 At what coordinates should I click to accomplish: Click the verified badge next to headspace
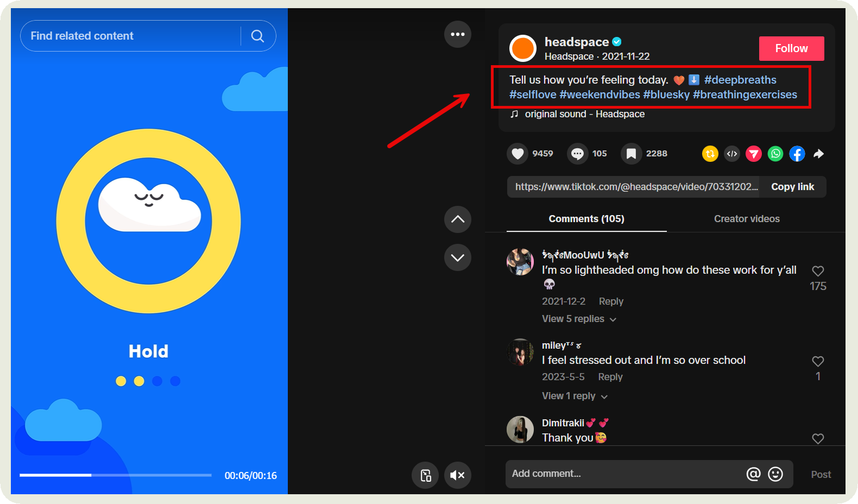click(617, 42)
